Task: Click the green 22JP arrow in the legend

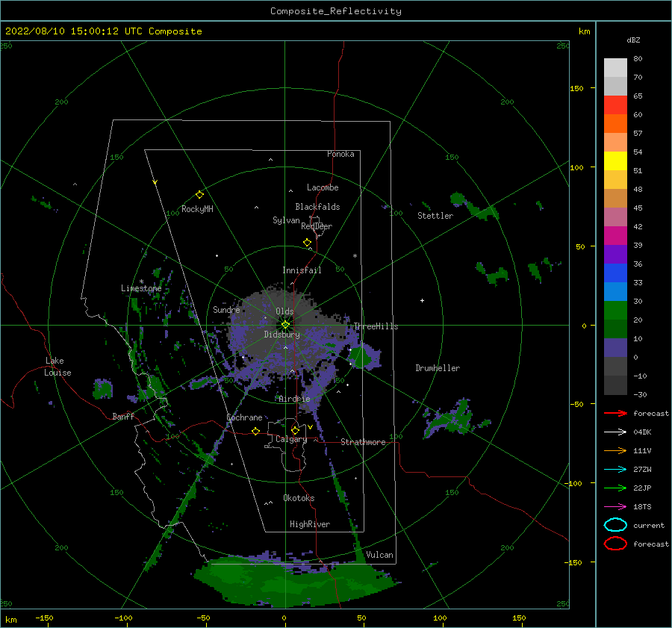Action: pyautogui.click(x=615, y=488)
